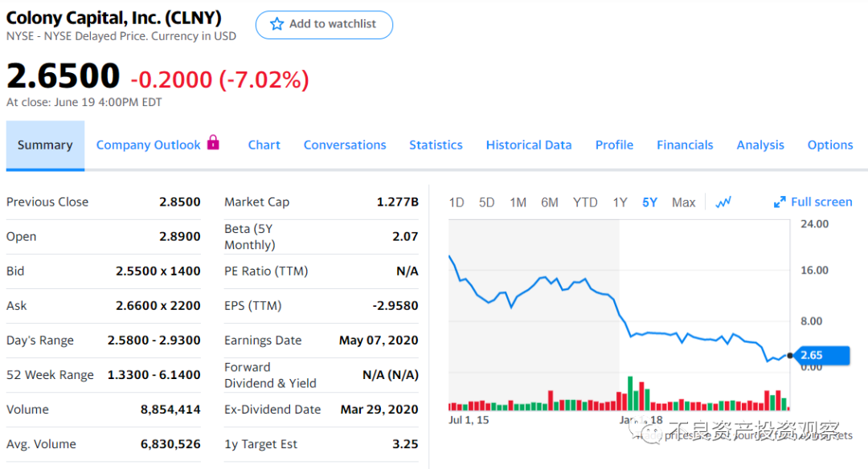
Task: Click Day's Range value 2.5800 - 2.9300
Action: 154,341
